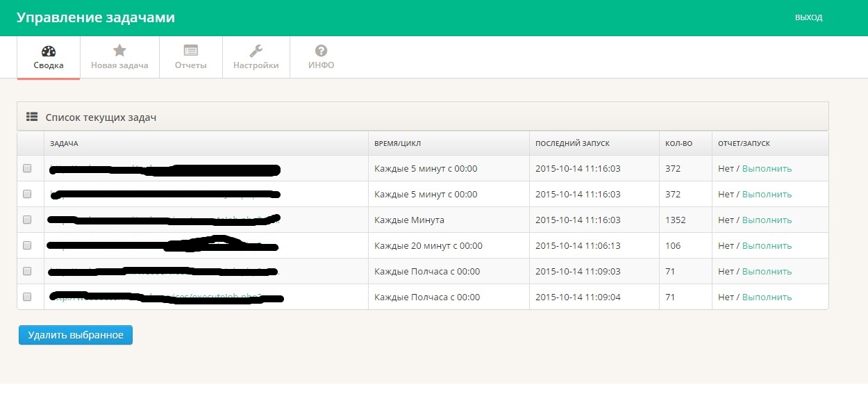
Task: Select checkbox for the Каждые Минута task
Action: tap(27, 220)
